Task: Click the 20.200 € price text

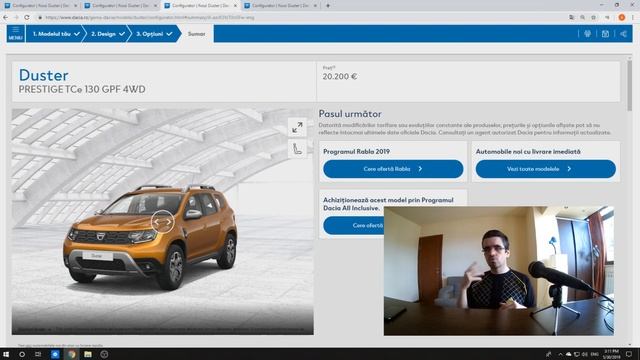Action: 340,76
